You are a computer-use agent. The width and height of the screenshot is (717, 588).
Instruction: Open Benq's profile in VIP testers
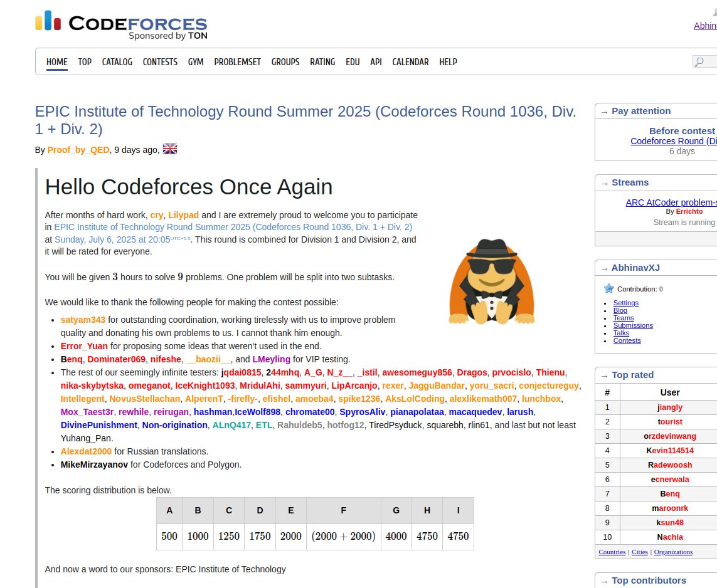pyautogui.click(x=72, y=360)
